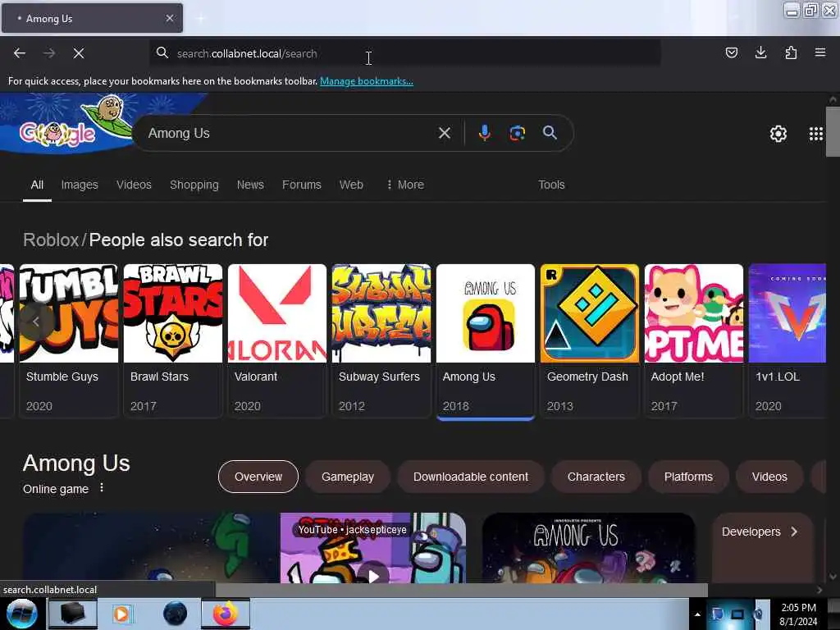Click the vertical page scrollbar thumb
Image resolution: width=840 pixels, height=630 pixels.
[833, 131]
